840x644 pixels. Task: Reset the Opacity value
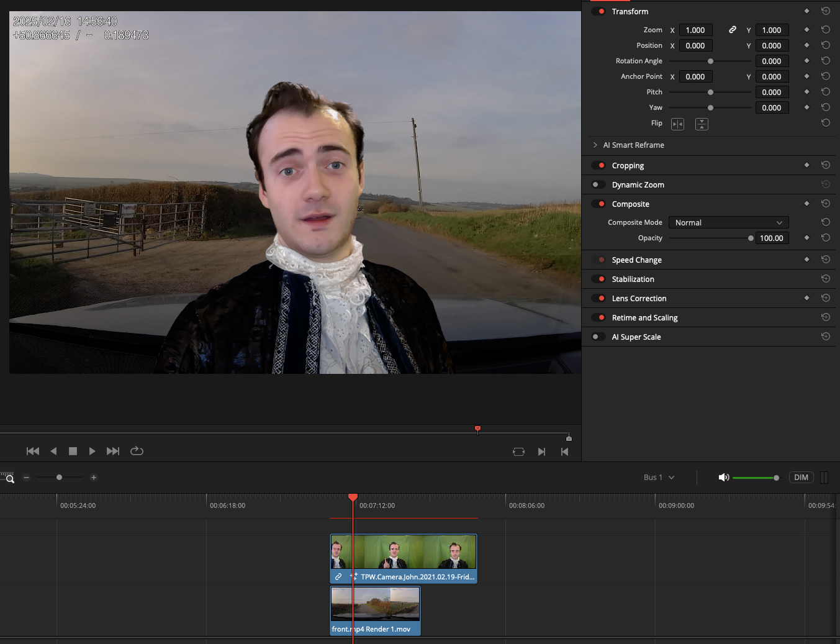(826, 238)
